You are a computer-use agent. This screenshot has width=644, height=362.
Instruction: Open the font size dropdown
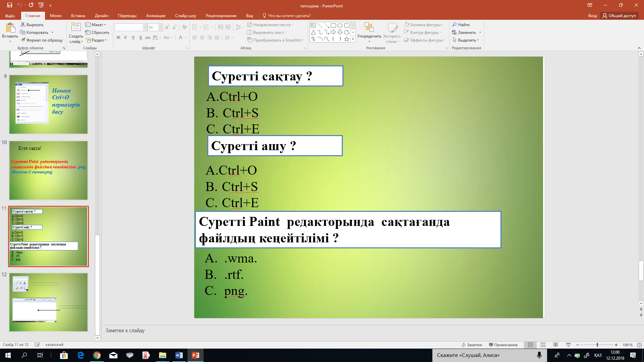[160, 27]
